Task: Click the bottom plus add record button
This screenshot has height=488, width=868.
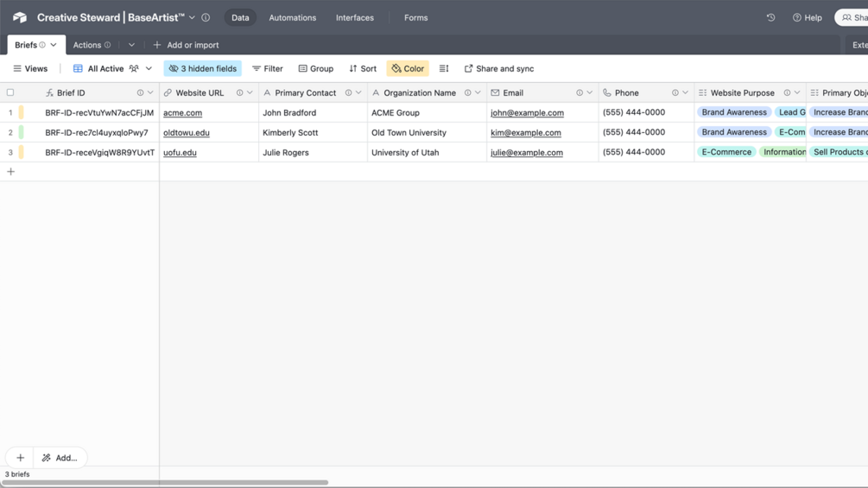Action: click(20, 458)
